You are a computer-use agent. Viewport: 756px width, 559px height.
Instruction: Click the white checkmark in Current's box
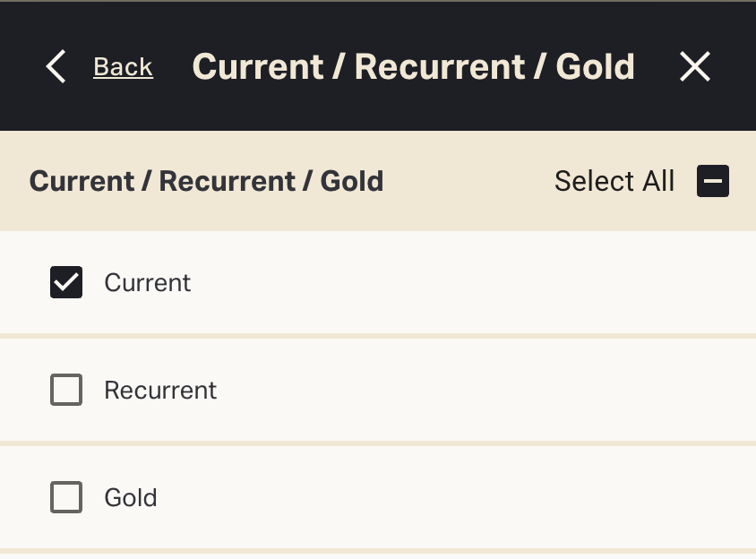point(66,283)
